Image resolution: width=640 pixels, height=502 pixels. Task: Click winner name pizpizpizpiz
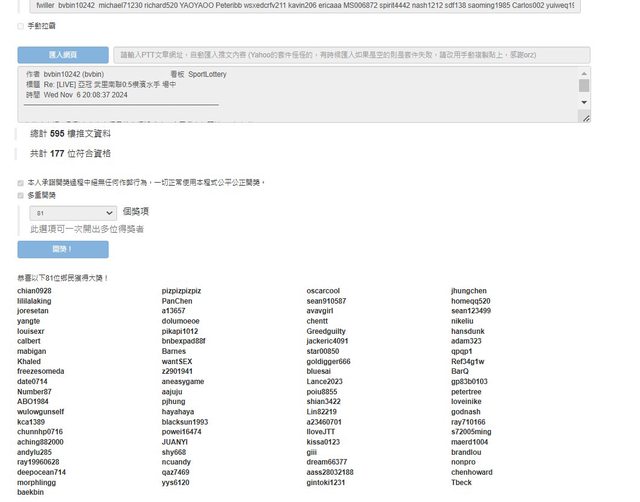pos(181,291)
